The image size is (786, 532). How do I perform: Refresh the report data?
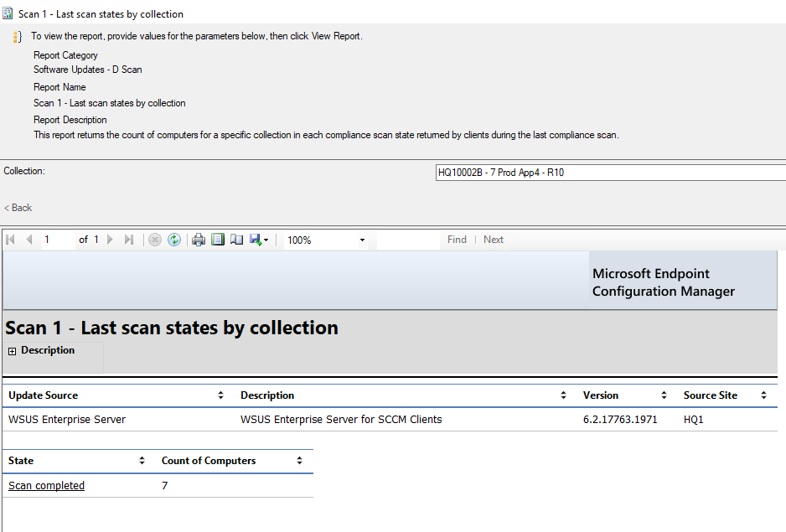(174, 240)
